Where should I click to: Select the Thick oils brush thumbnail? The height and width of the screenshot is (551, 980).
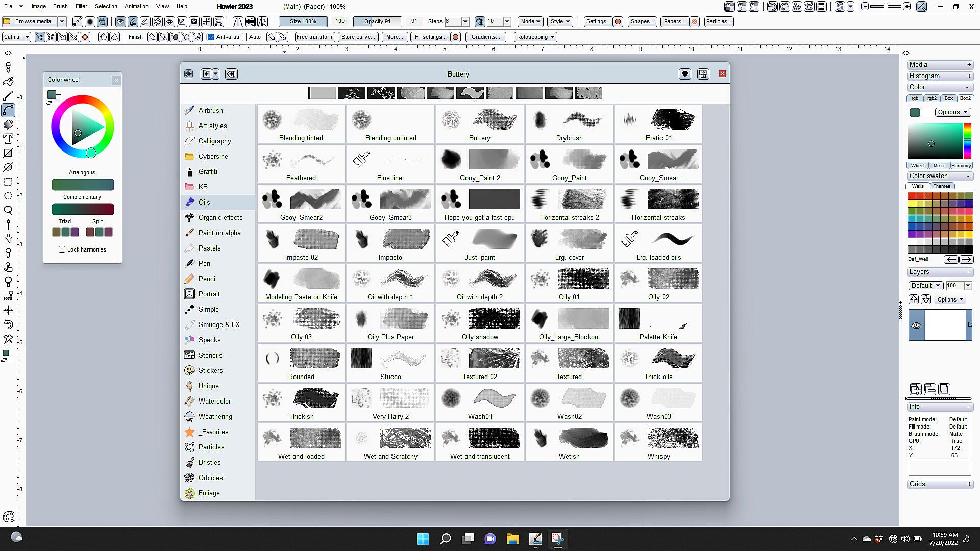(x=658, y=363)
